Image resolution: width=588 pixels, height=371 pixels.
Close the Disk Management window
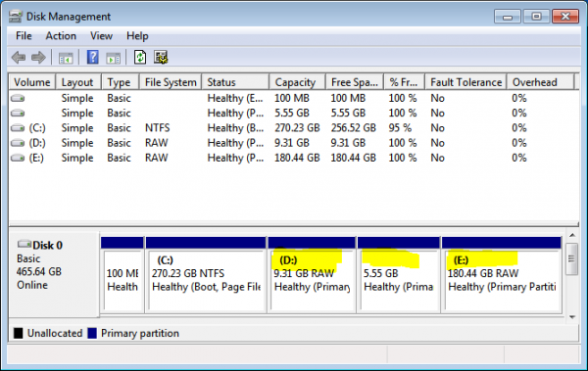[565, 17]
